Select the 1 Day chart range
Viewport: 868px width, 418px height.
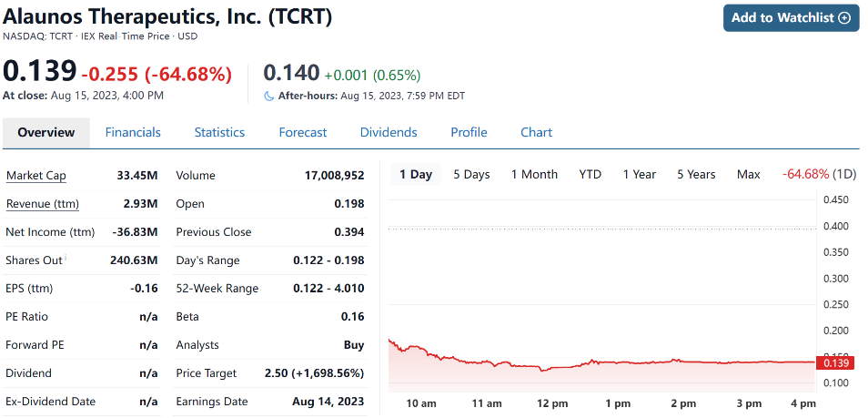click(416, 174)
